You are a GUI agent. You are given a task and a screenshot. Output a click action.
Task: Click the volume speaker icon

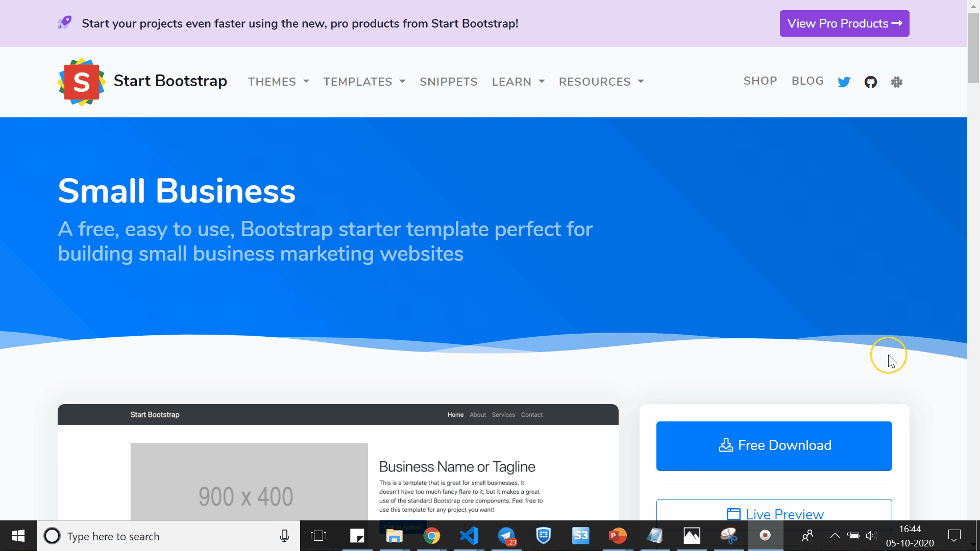[x=871, y=536]
